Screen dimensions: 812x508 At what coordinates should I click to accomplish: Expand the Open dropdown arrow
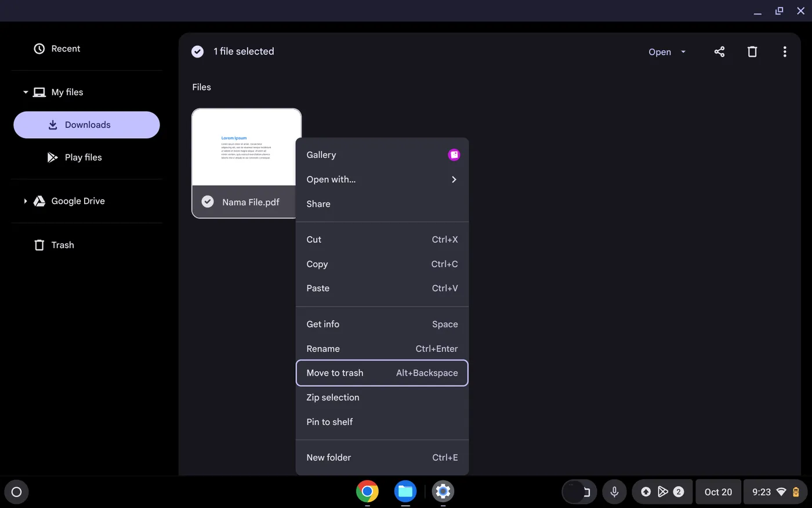pos(683,52)
